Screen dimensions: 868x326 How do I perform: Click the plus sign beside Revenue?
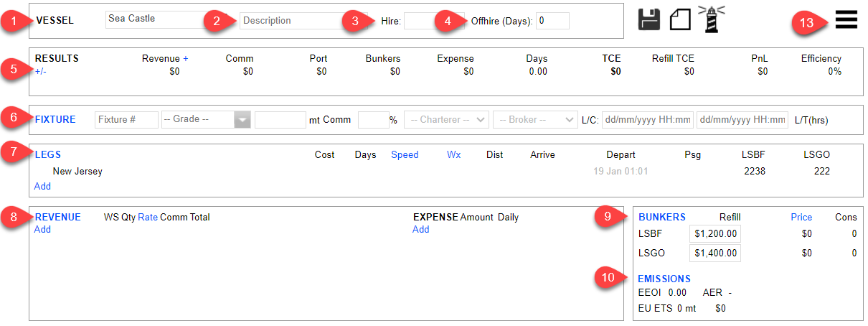pos(185,59)
